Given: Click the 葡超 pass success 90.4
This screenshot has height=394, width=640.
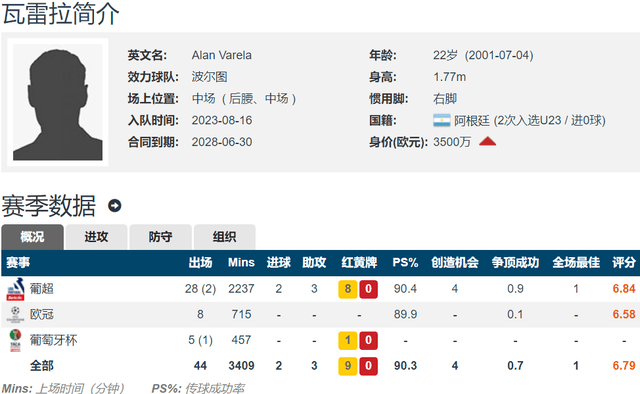Looking at the screenshot, I should point(405,289).
